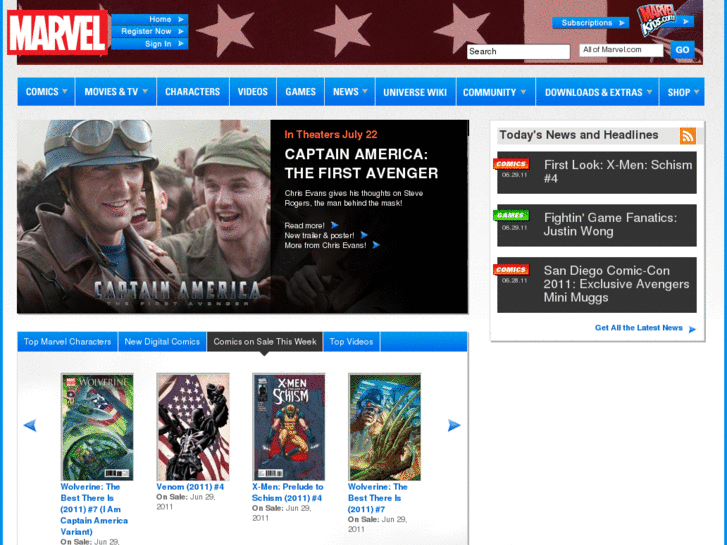The image size is (727, 545).
Task: Click in the Search input field
Action: (x=518, y=51)
